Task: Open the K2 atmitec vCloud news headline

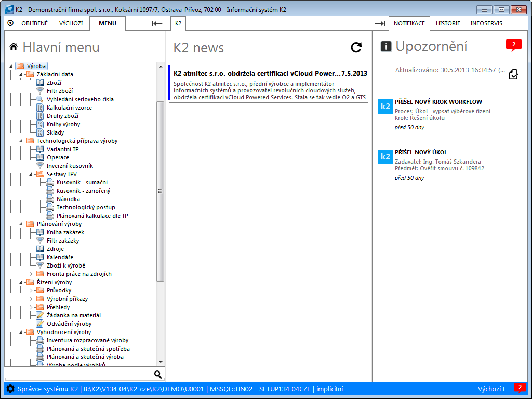Action: 270,73
